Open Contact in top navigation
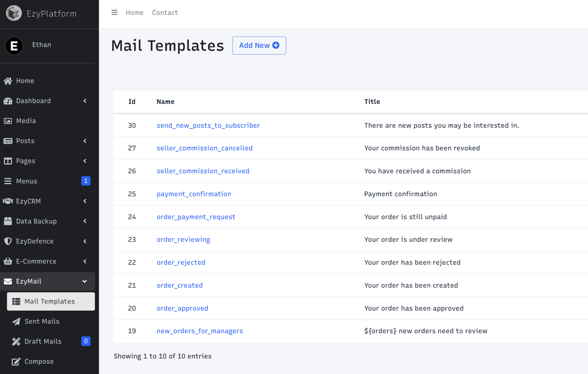 165,12
